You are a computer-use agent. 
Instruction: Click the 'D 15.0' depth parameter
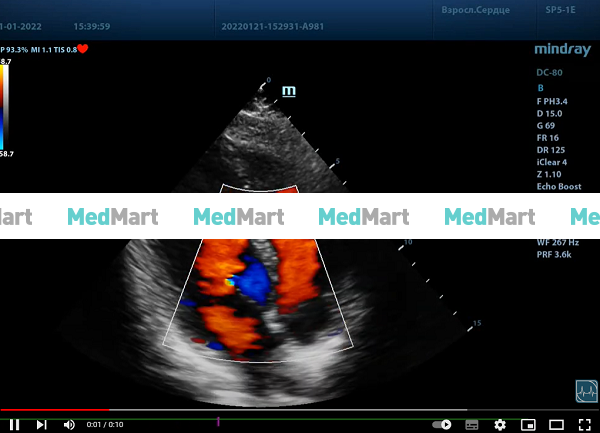[x=549, y=114]
